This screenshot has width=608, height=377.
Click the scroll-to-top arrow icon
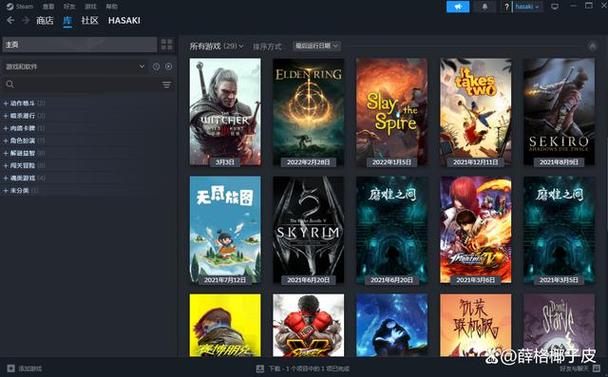(x=592, y=46)
